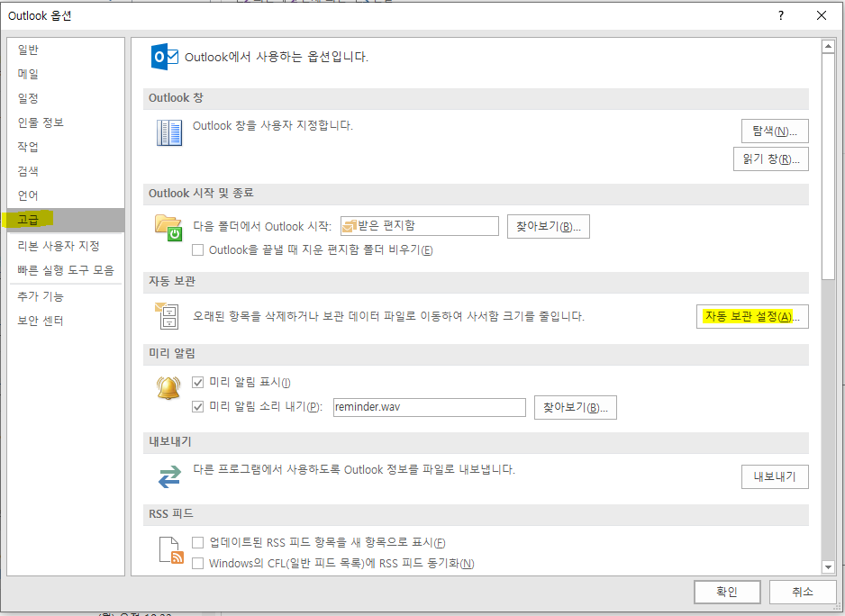
Task: Close the Outlook 옵션 dialog
Action: 822,15
